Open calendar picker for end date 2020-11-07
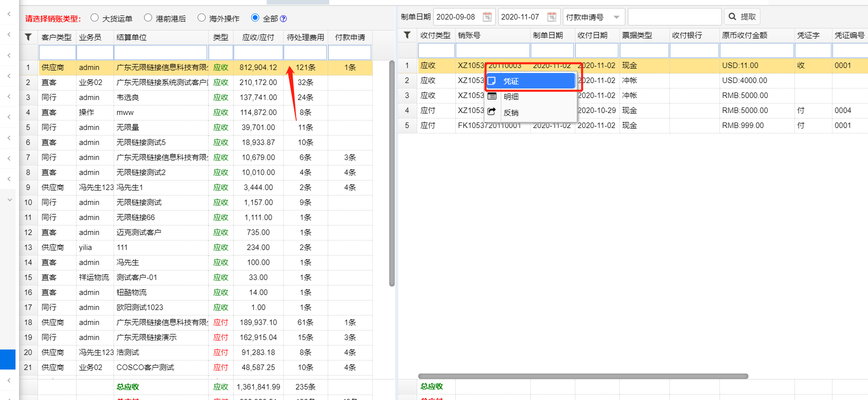Screen dimensions: 868x400 pos(551,17)
